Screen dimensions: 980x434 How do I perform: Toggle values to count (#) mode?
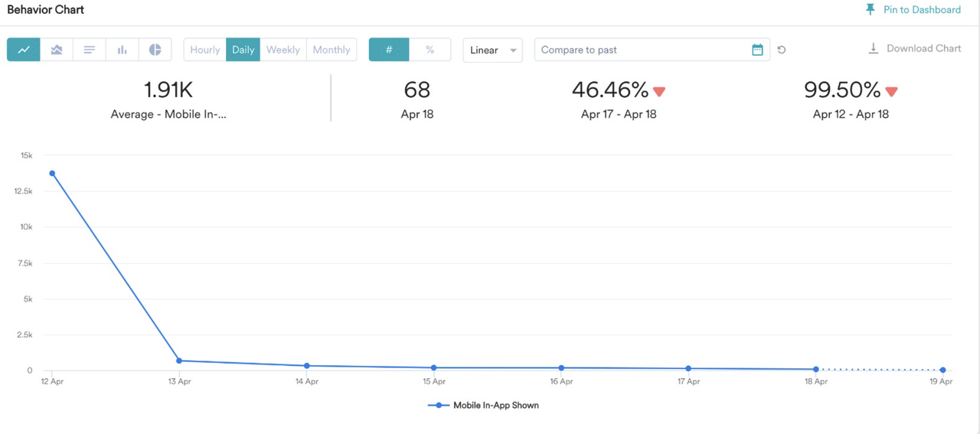tap(389, 50)
